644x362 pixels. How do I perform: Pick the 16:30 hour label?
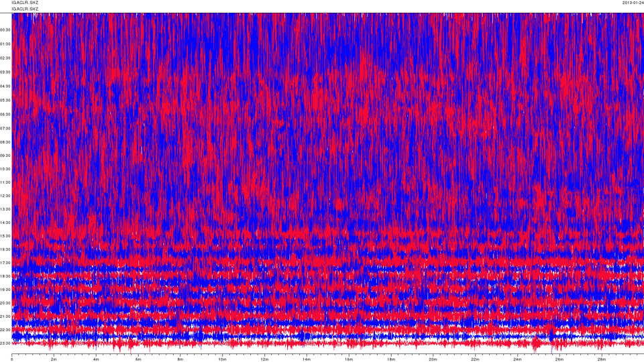[5, 249]
